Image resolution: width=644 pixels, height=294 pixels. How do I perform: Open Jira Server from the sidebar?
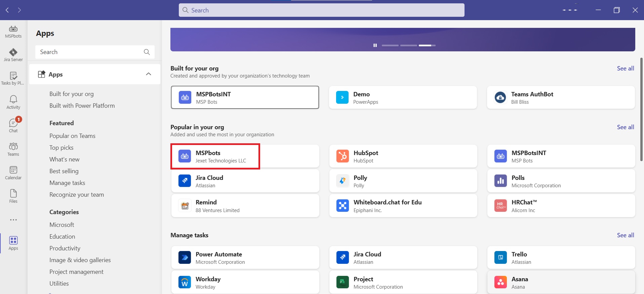(13, 55)
